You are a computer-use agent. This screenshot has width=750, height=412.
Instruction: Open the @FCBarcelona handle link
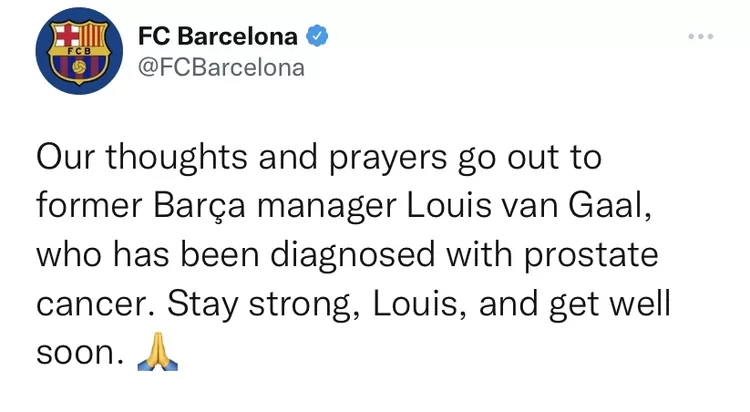(220, 69)
